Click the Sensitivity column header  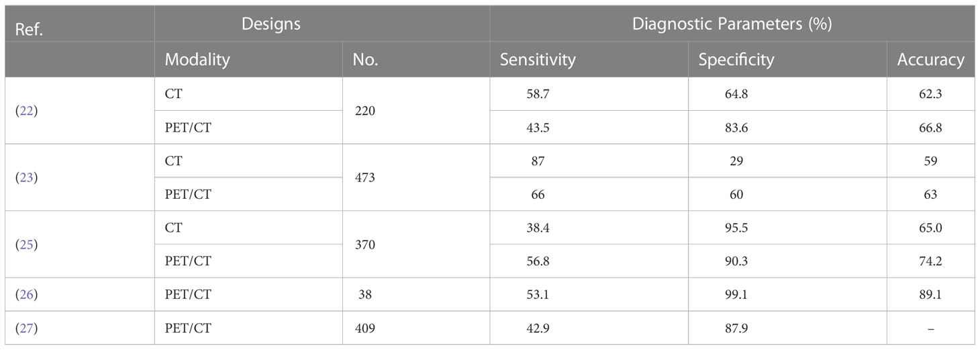538,60
